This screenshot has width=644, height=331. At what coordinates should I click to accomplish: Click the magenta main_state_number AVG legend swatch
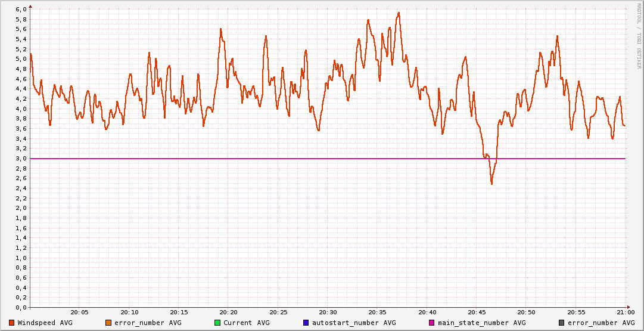pyautogui.click(x=432, y=323)
